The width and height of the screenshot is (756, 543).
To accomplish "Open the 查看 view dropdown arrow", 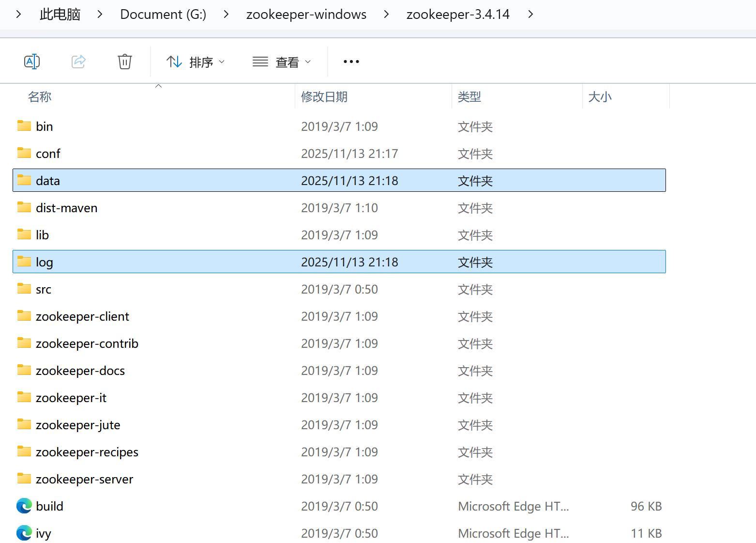I will point(309,62).
